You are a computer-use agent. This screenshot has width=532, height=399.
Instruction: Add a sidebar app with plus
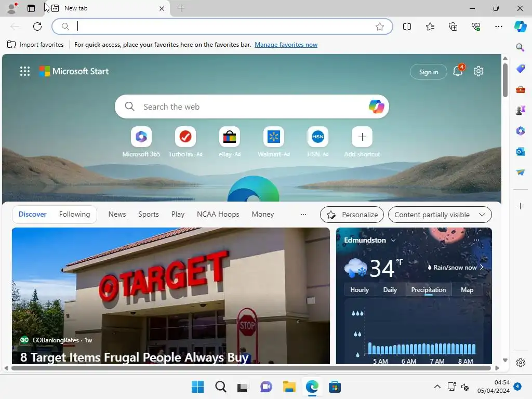coord(520,206)
